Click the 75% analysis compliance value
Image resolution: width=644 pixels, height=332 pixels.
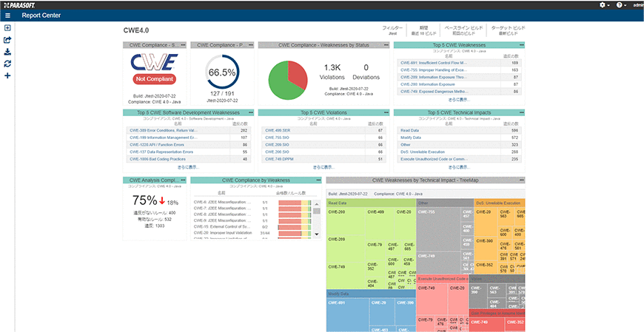(x=144, y=200)
